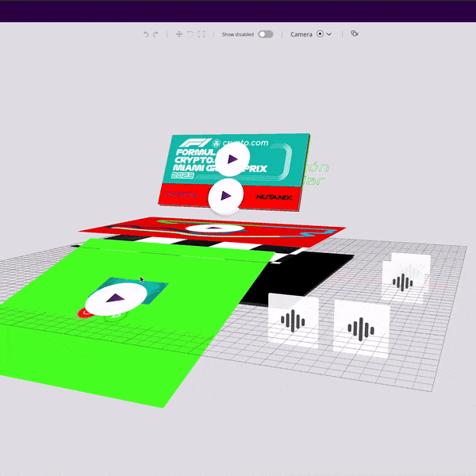Redo the last undone action
Viewport: 476px width, 476px height.
tap(155, 34)
